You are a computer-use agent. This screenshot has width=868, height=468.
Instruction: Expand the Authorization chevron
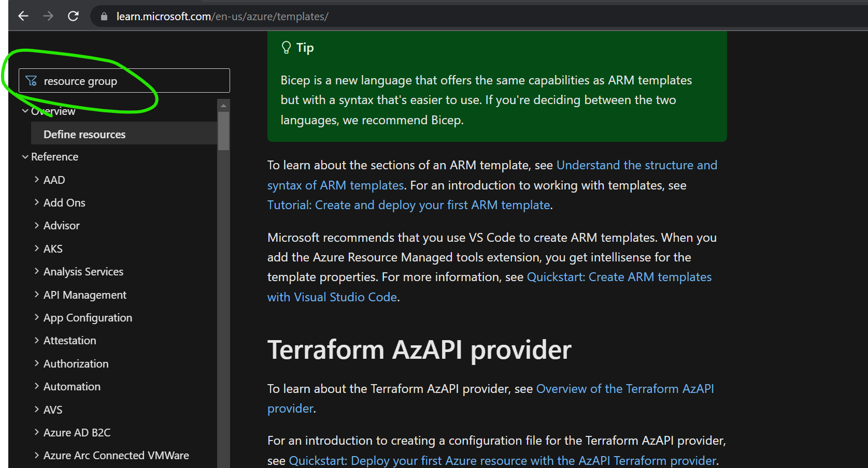[37, 363]
